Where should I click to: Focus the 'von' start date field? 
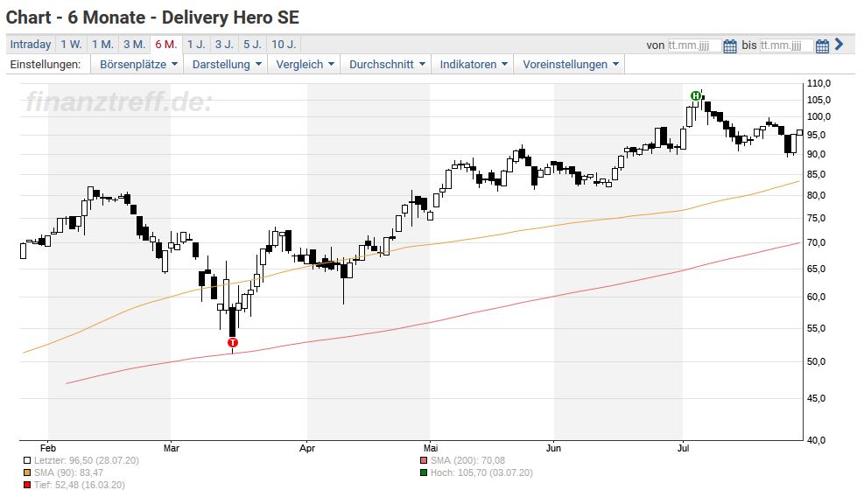tap(694, 45)
